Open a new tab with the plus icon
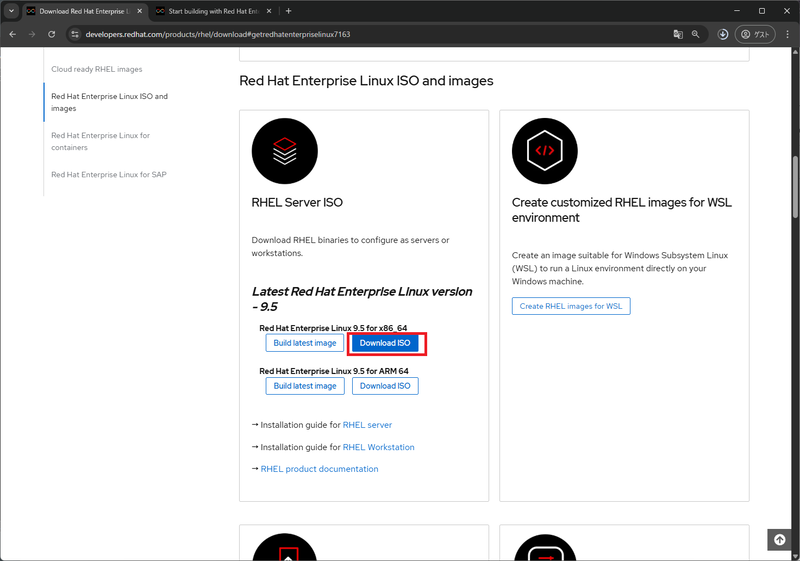Screen dimensions: 800x561 click(288, 11)
